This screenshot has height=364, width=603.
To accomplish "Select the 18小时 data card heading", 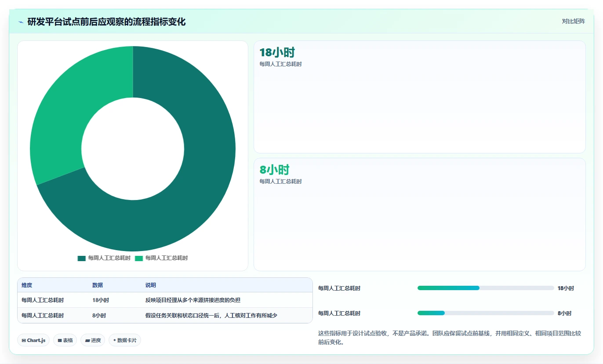I will point(277,53).
